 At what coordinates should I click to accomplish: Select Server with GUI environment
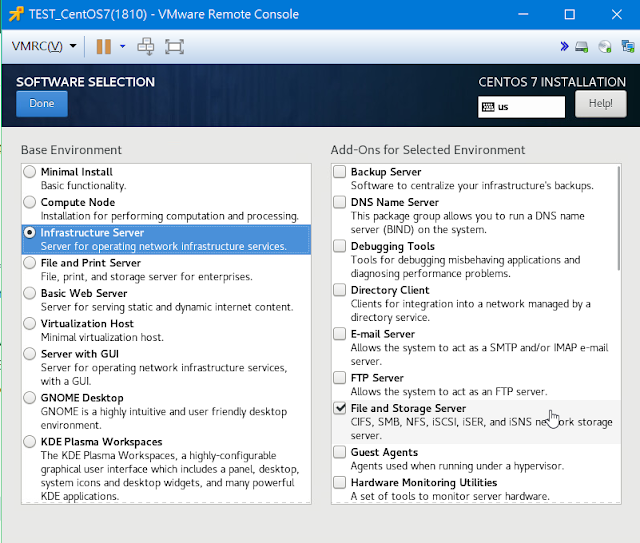click(29, 354)
